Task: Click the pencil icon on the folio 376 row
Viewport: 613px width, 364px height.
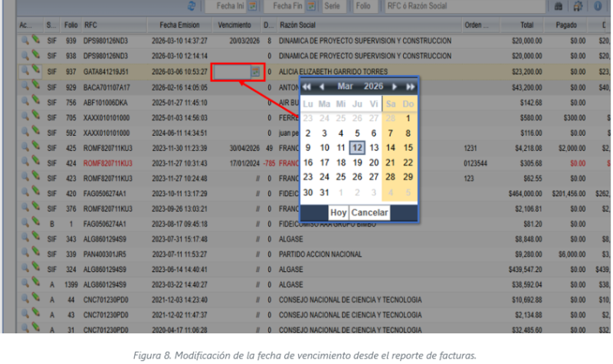Action: pyautogui.click(x=35, y=208)
